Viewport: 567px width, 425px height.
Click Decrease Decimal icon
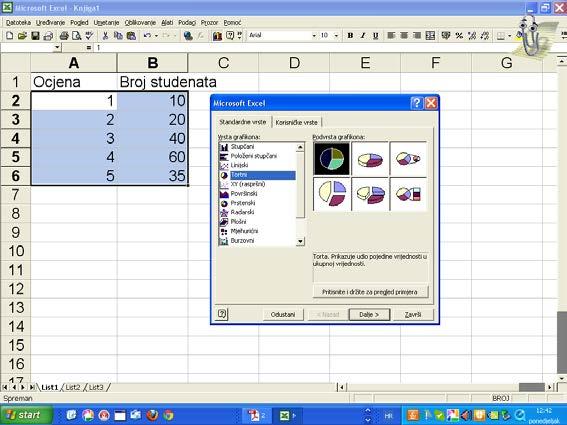pos(485,35)
